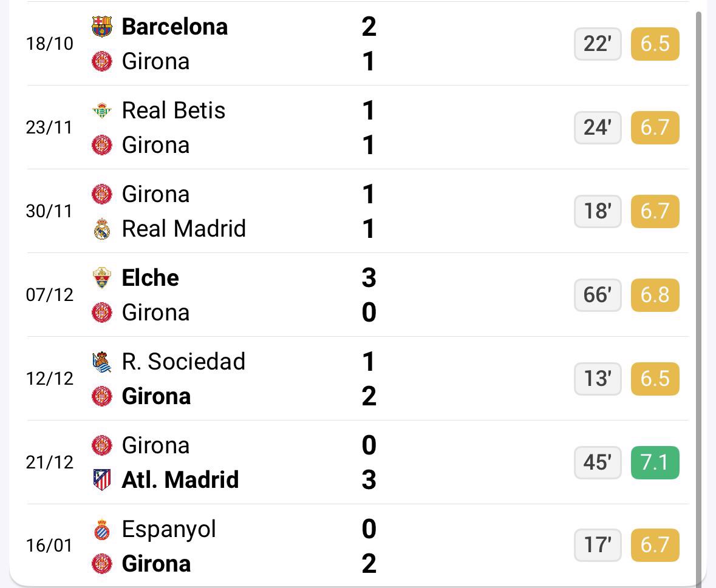
Task: Open the green 7.1 rating badge
Action: click(655, 462)
